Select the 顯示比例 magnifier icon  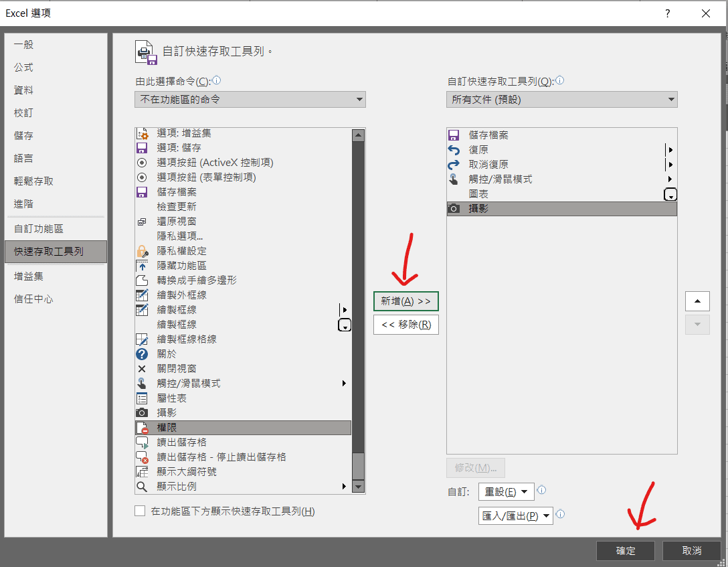pyautogui.click(x=142, y=487)
